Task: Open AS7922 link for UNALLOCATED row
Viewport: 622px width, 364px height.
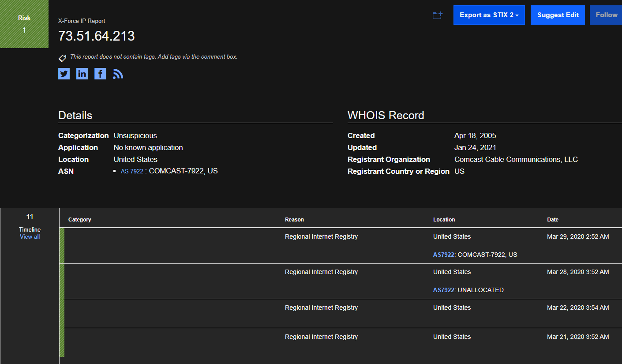Action: pos(444,290)
